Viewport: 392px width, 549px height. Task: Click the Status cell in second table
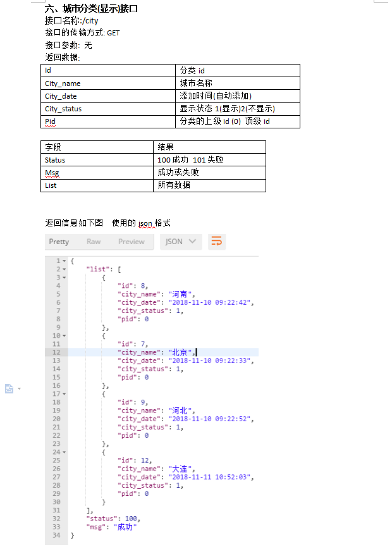(x=97, y=160)
